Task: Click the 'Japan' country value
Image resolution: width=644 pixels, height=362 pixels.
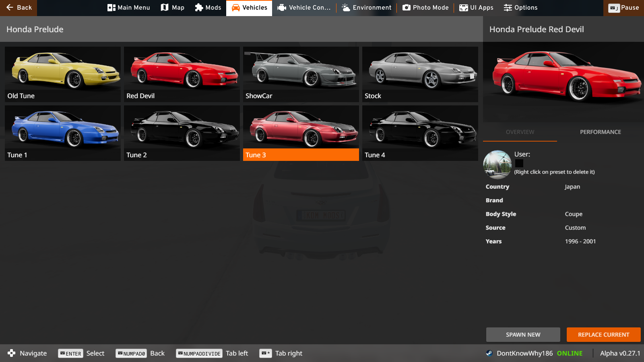Action: [572, 187]
